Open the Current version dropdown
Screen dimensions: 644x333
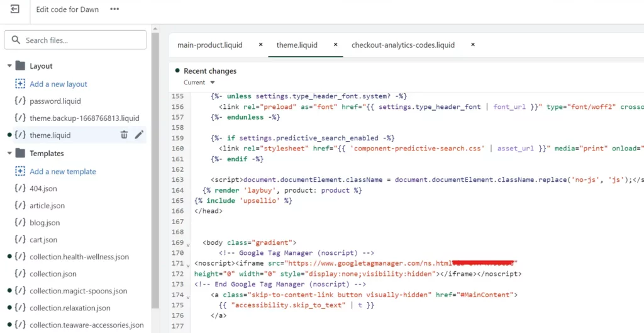coord(199,82)
